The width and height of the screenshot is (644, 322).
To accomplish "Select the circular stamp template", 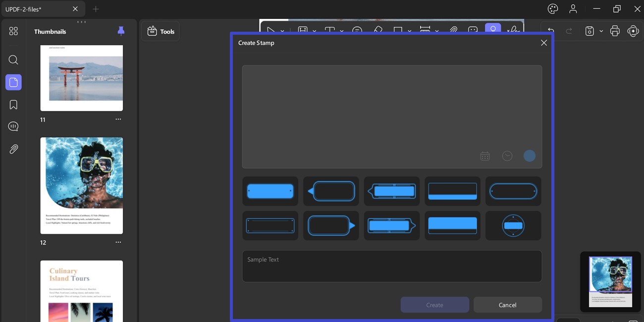I will tap(513, 226).
